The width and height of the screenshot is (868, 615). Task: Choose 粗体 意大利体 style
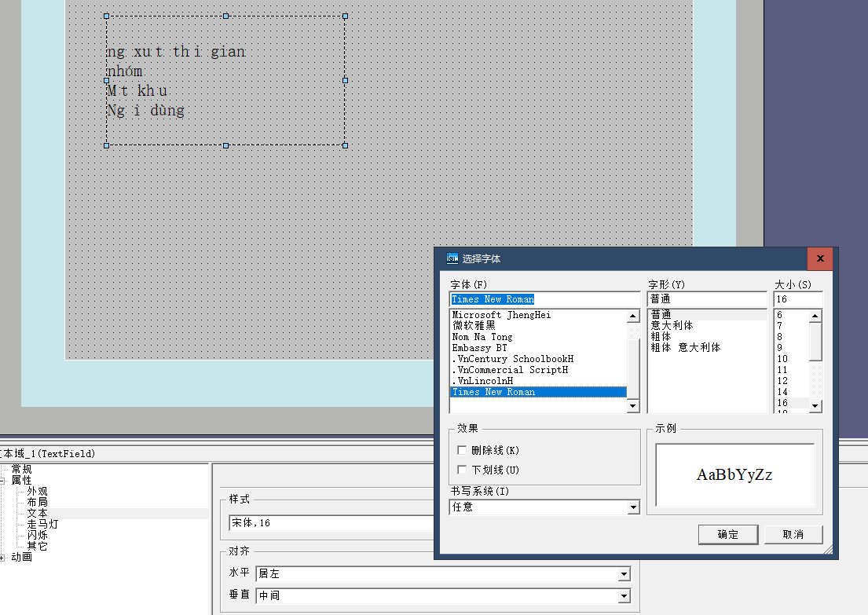coord(707,348)
